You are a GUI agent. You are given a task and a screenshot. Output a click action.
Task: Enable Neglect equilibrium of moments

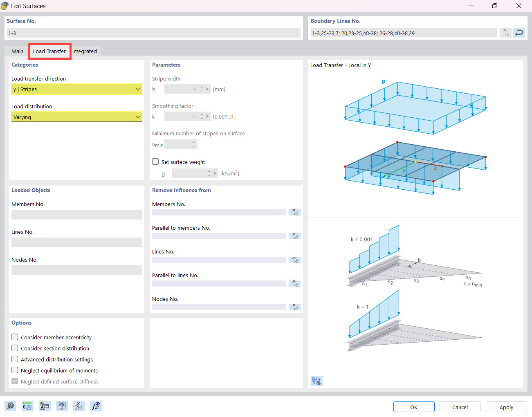[15, 370]
